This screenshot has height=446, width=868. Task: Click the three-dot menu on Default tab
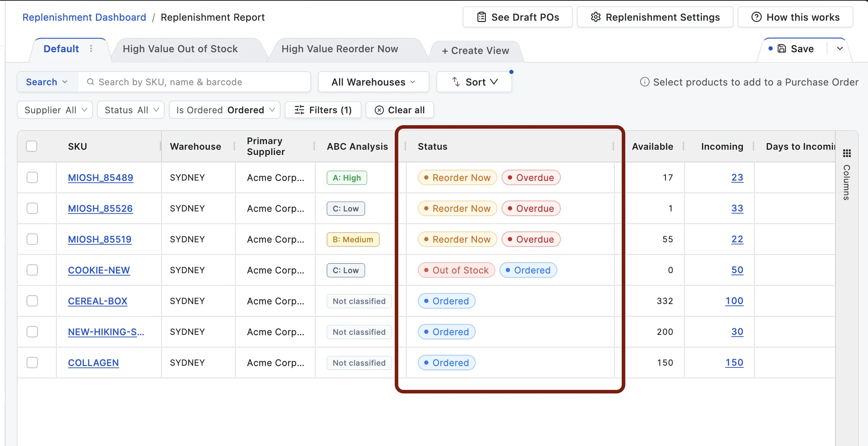(91, 49)
